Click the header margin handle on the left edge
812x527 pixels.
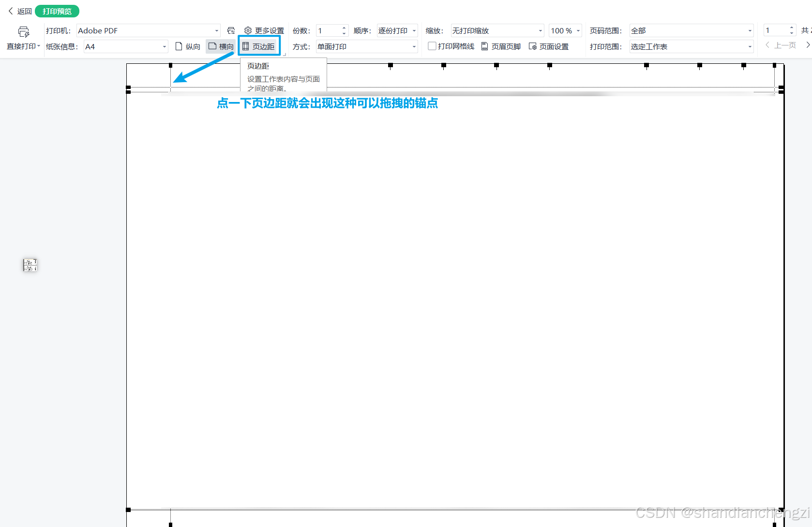point(128,88)
